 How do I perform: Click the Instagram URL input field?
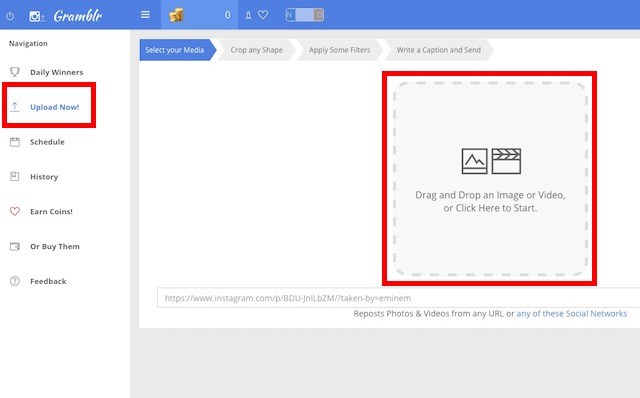coord(398,298)
